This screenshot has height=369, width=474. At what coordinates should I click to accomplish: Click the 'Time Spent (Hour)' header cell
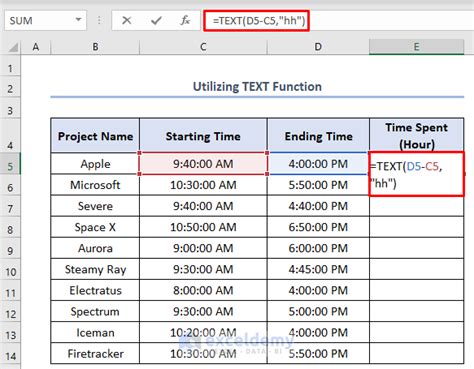tap(416, 136)
